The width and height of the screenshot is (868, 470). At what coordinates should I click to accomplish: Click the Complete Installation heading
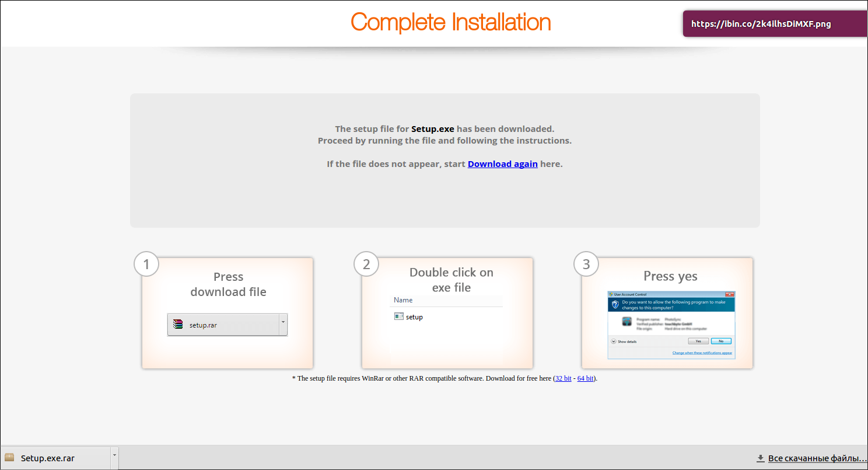click(451, 22)
